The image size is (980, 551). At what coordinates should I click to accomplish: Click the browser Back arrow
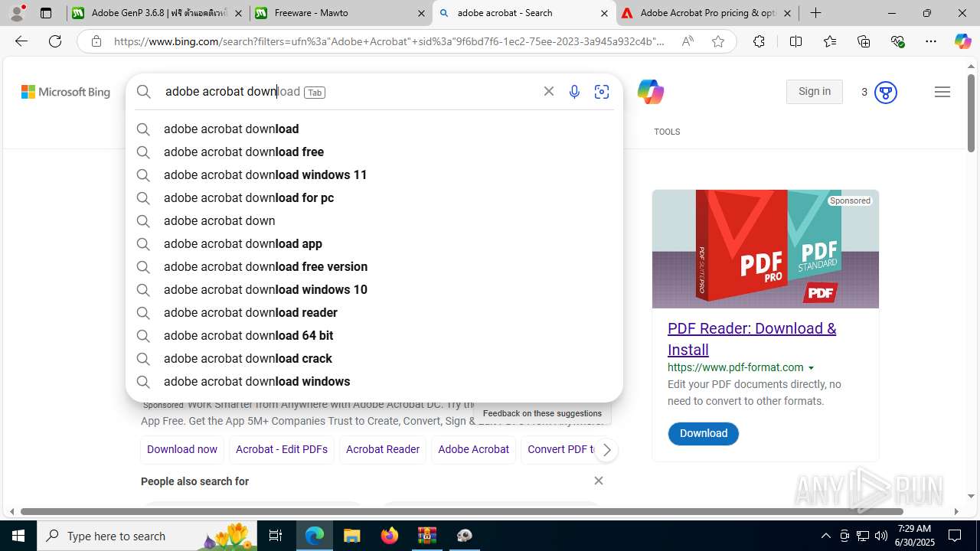[x=21, y=41]
